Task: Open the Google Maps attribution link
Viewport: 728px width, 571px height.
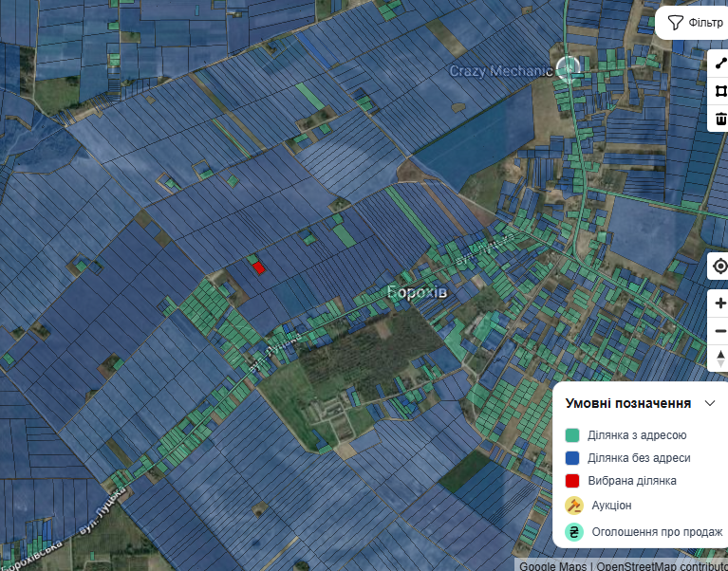Action: point(553,566)
